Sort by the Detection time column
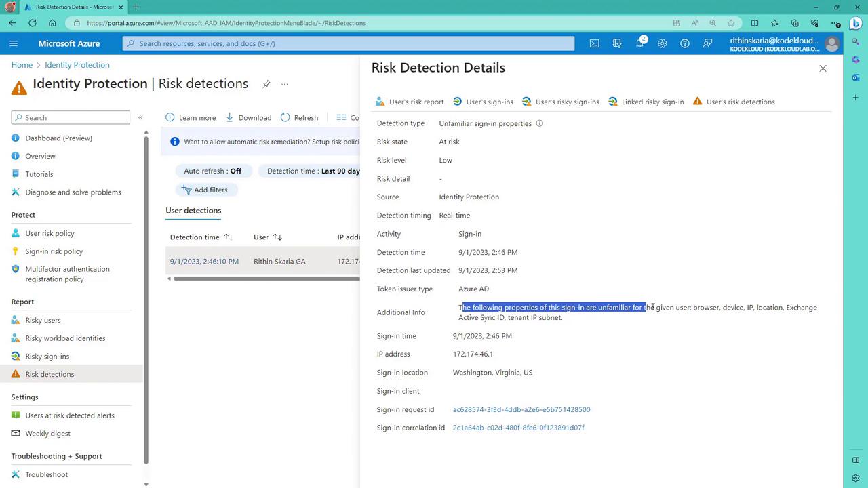This screenshot has width=868, height=488. tap(201, 237)
